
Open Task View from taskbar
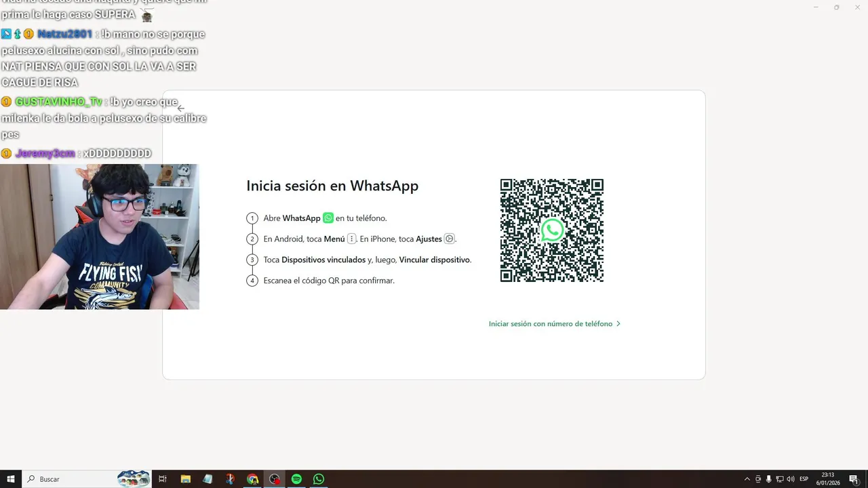[163, 479]
